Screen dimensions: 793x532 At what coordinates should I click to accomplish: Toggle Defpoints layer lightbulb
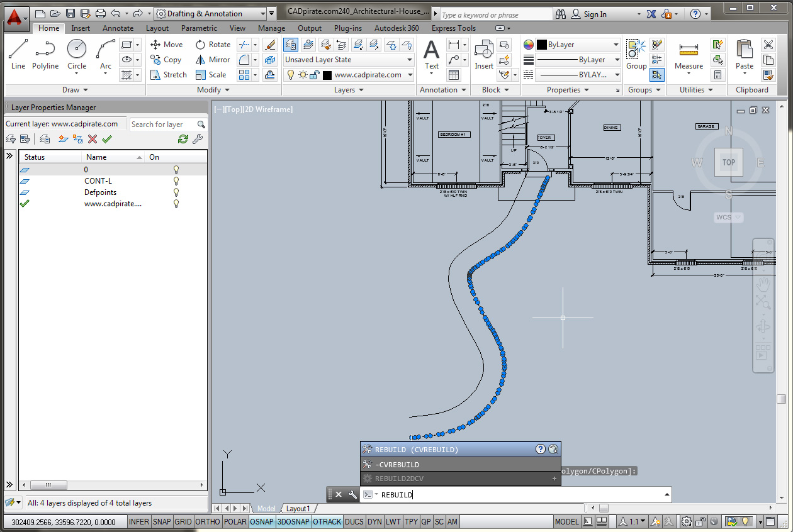point(176,192)
